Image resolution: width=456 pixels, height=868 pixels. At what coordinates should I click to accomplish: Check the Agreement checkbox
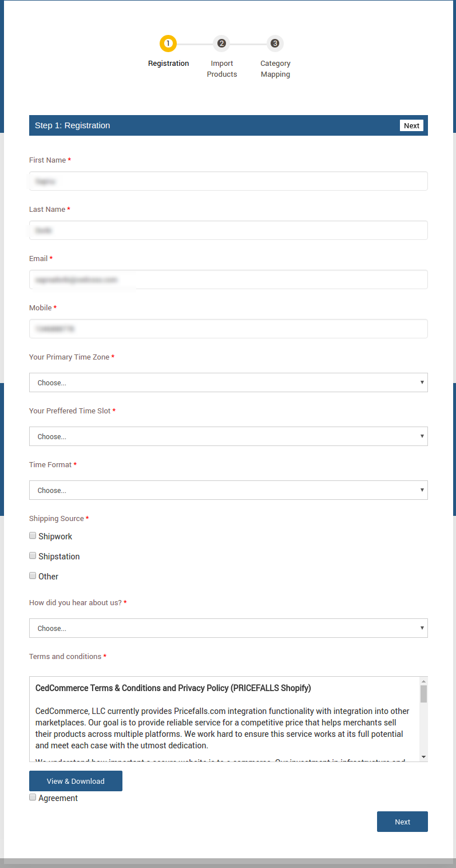[33, 796]
